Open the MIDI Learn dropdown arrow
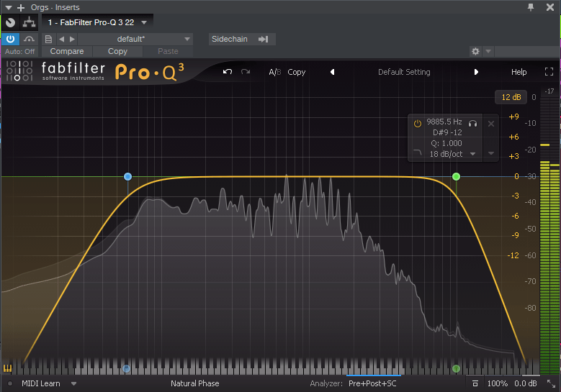Screen dimensions: 561x392 [x=73, y=383]
